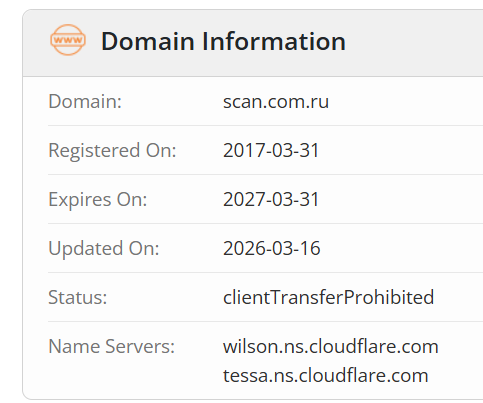Click the orange WWW globe icon
Screen dimensions: 483x403
click(x=68, y=40)
